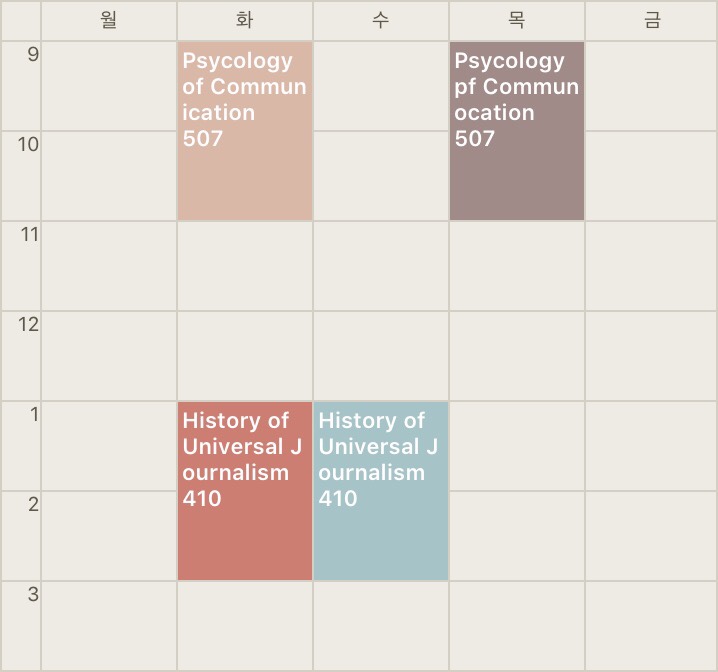This screenshot has height=672, width=718.
Task: Click the 3 hour row label
Action: pyautogui.click(x=33, y=594)
